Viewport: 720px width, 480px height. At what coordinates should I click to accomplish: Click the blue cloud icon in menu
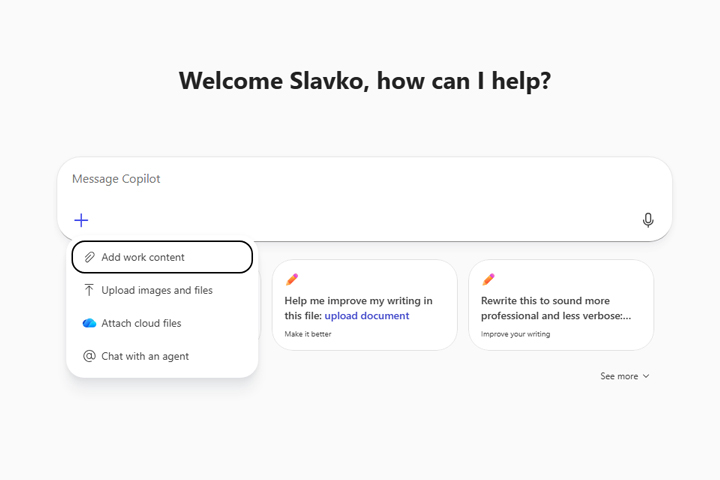click(x=89, y=323)
